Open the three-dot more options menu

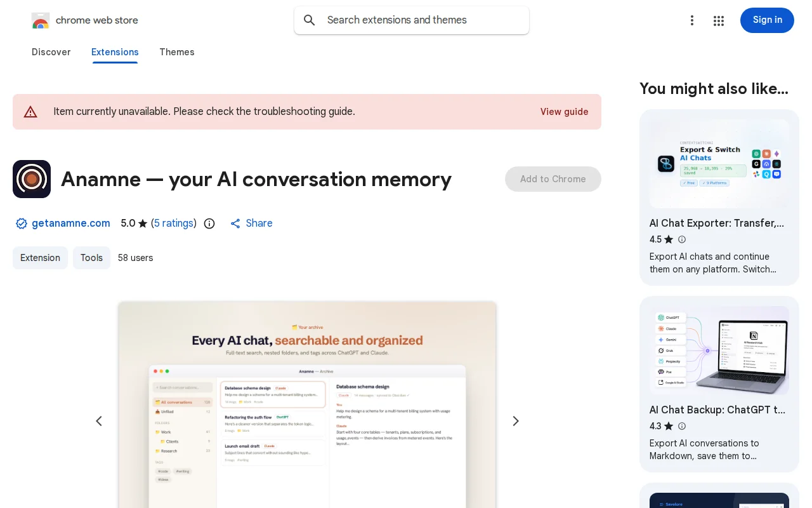(x=692, y=20)
